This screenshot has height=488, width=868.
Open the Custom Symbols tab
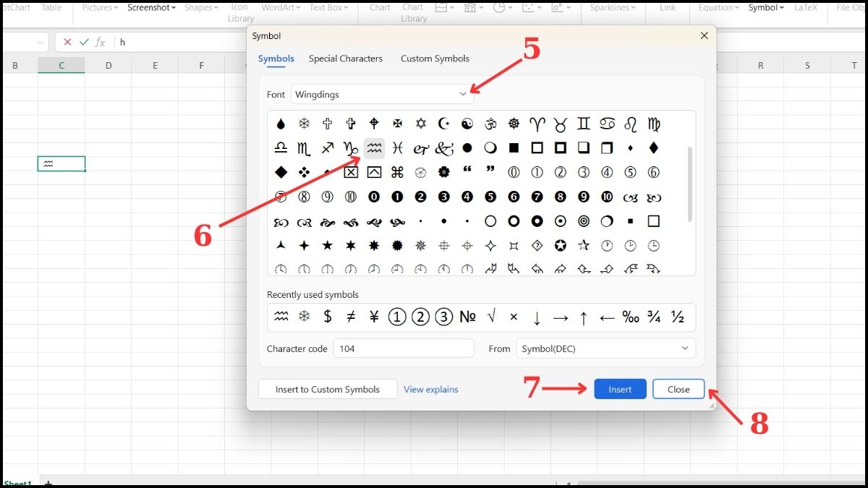tap(435, 59)
